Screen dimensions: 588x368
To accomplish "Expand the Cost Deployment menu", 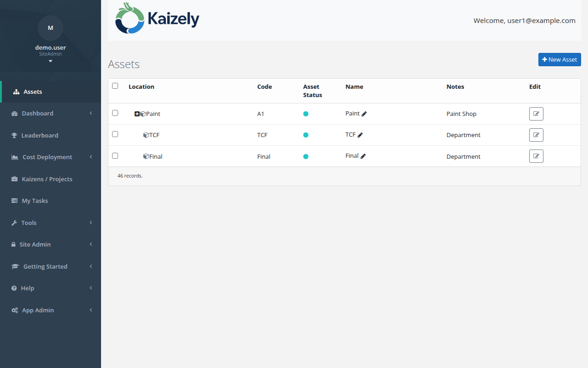I will [47, 157].
